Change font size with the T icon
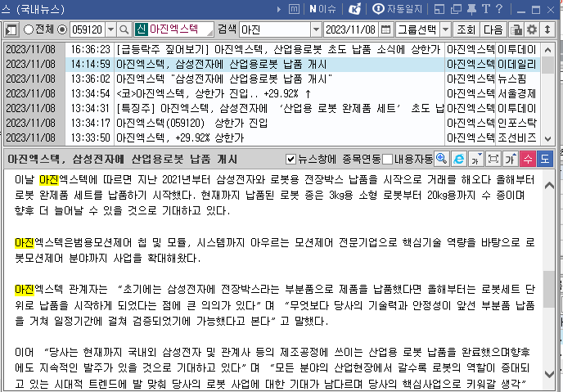Screen dimensions: 563x392 pyautogui.click(x=485, y=9)
